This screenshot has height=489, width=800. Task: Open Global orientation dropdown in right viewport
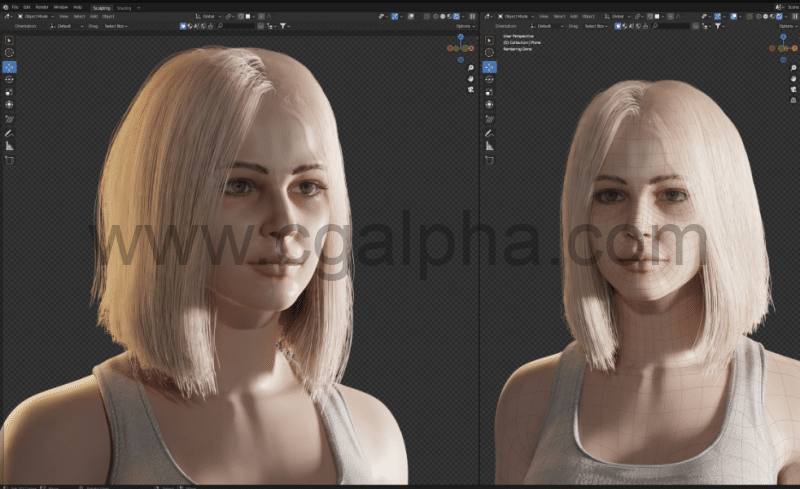pyautogui.click(x=617, y=16)
